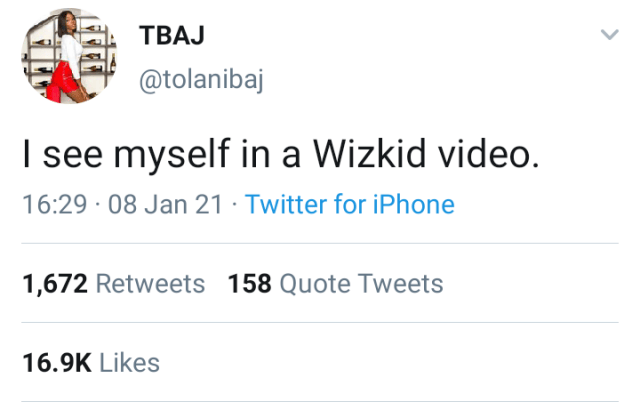Click the "Tweets" word after Quote
Image resolution: width=640 pixels, height=402 pixels.
[400, 284]
